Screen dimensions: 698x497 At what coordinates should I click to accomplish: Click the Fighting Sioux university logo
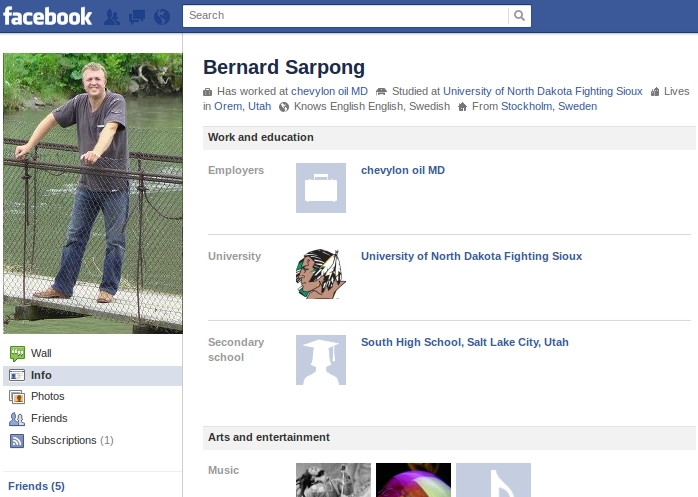(x=321, y=274)
